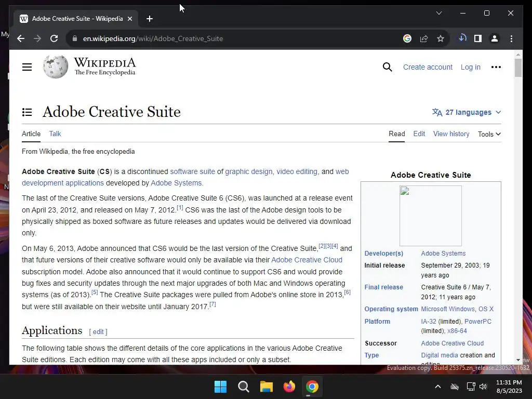Open Chrome's three-dot menu
The width and height of the screenshot is (532, 399).
(x=511, y=38)
